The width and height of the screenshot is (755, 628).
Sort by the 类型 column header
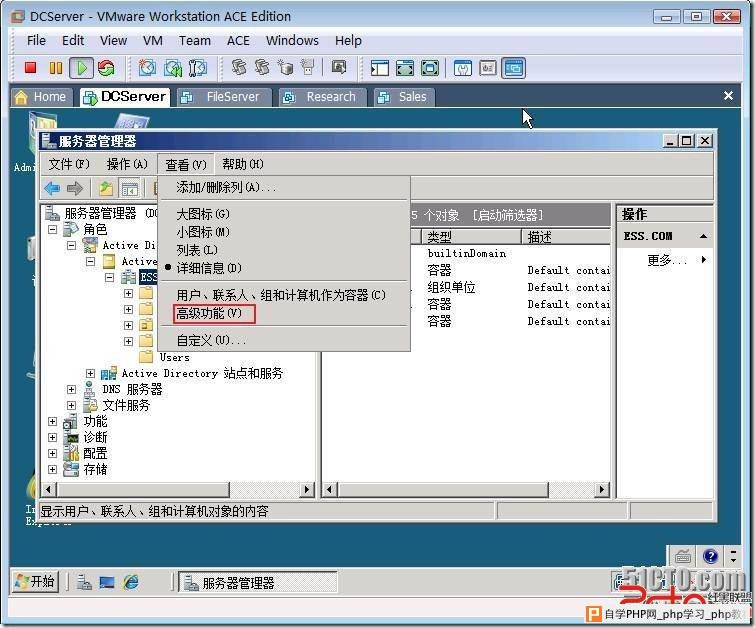(x=471, y=236)
